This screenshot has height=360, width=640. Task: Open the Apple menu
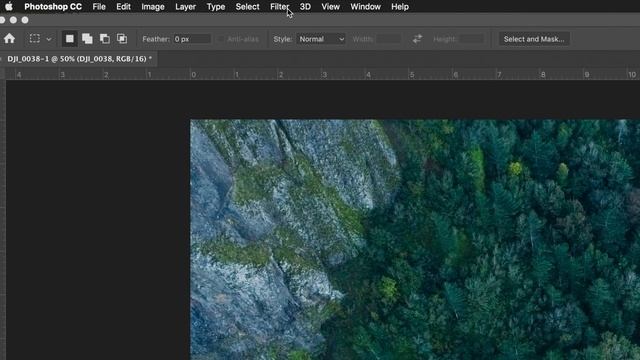[x=9, y=7]
